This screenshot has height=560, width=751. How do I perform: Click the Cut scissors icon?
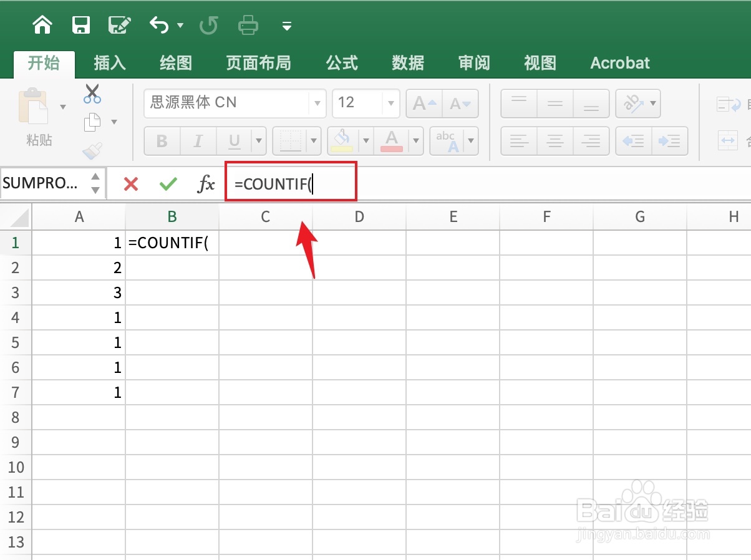pos(92,94)
